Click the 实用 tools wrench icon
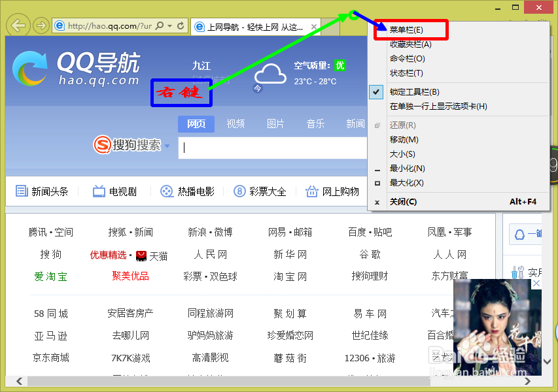The width and height of the screenshot is (558, 392). coord(517,272)
